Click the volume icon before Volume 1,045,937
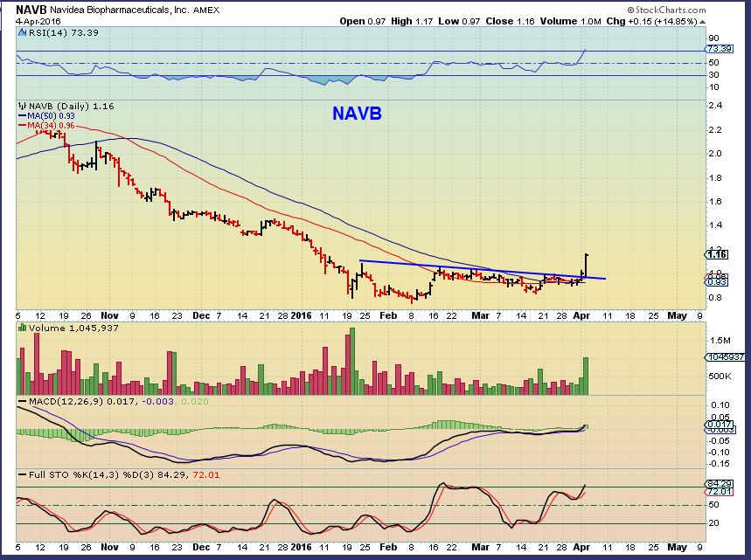The height and width of the screenshot is (560, 751). click(x=22, y=328)
